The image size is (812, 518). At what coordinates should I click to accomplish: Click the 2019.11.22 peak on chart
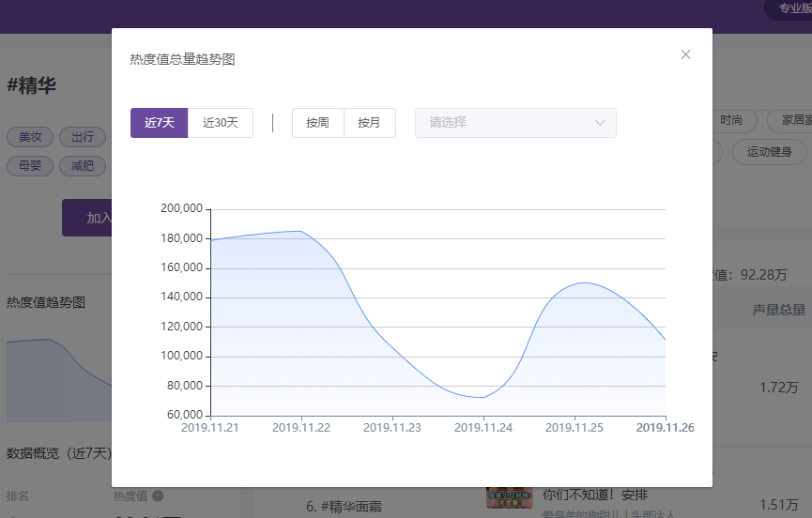coord(301,231)
